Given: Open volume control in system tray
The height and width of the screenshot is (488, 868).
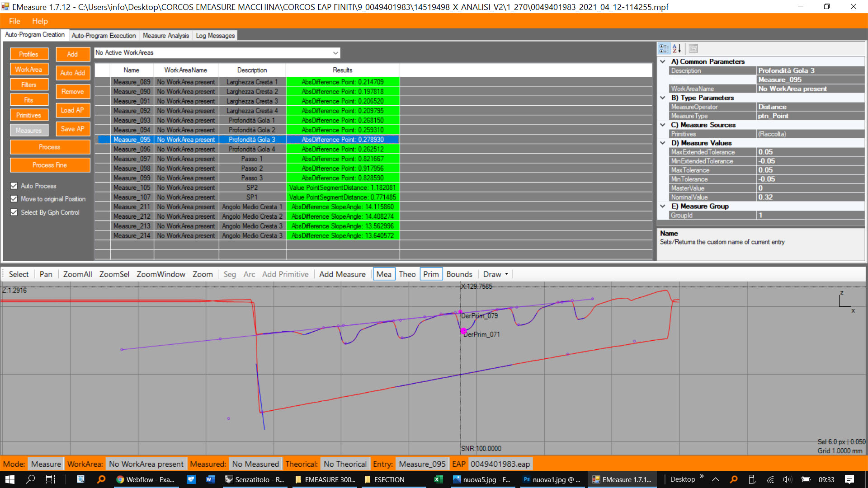Looking at the screenshot, I should [787, 479].
